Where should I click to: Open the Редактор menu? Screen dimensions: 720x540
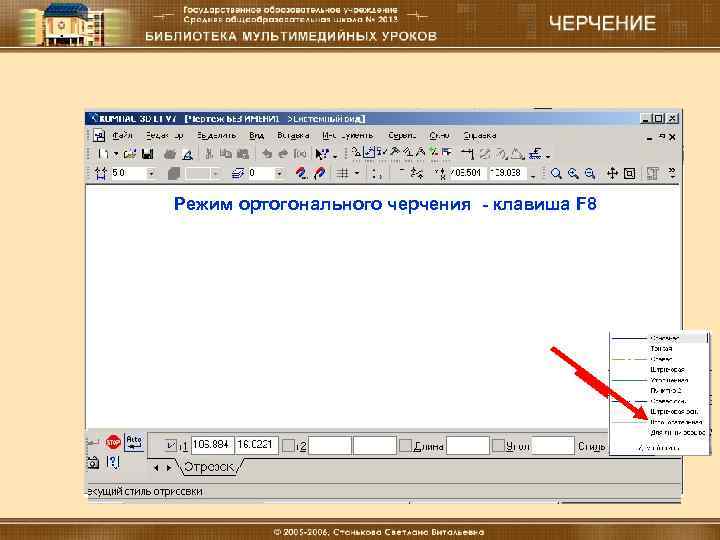tap(164, 136)
